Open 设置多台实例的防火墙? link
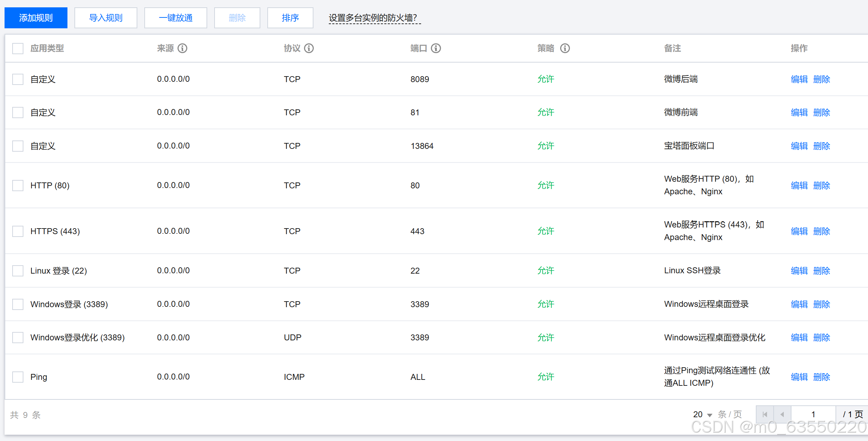 [x=373, y=18]
